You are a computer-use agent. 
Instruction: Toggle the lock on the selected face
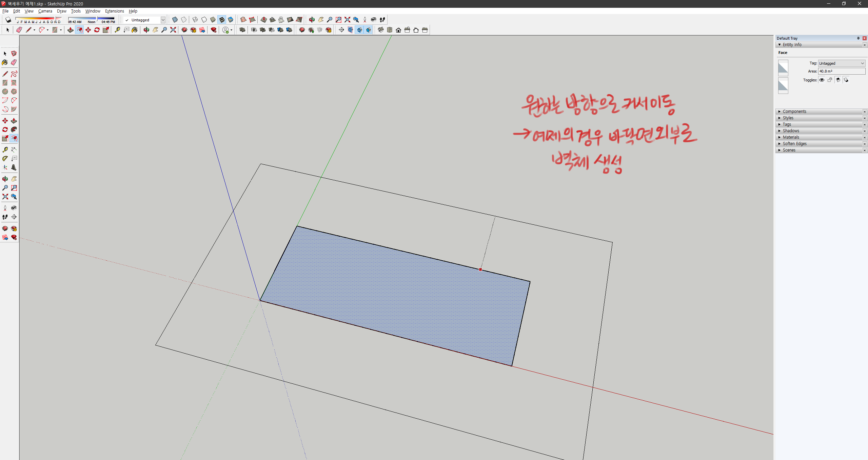[x=830, y=80]
